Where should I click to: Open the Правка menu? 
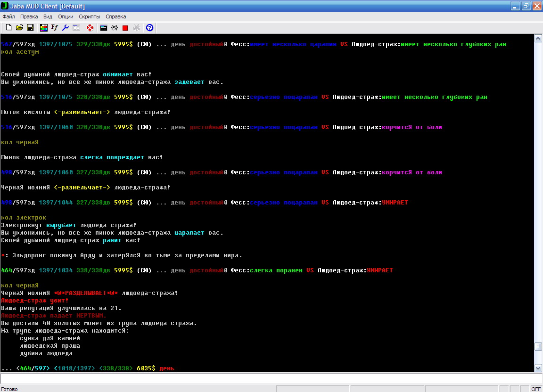coord(29,16)
